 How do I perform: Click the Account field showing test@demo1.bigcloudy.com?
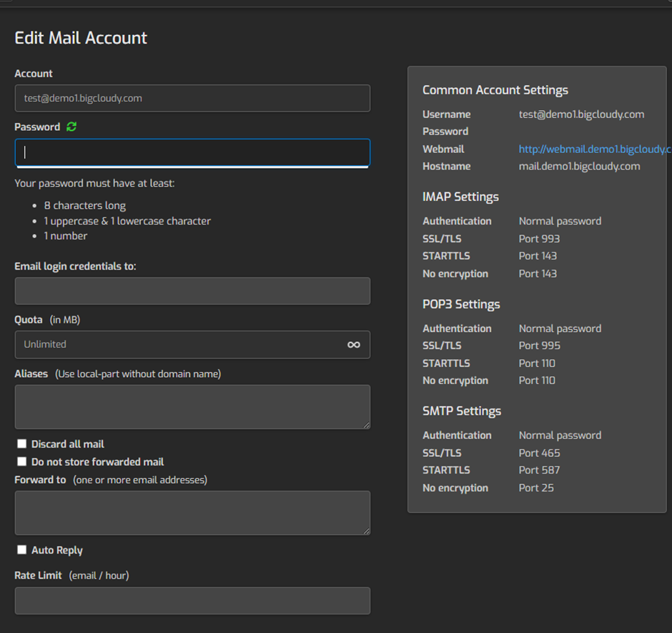click(x=192, y=98)
